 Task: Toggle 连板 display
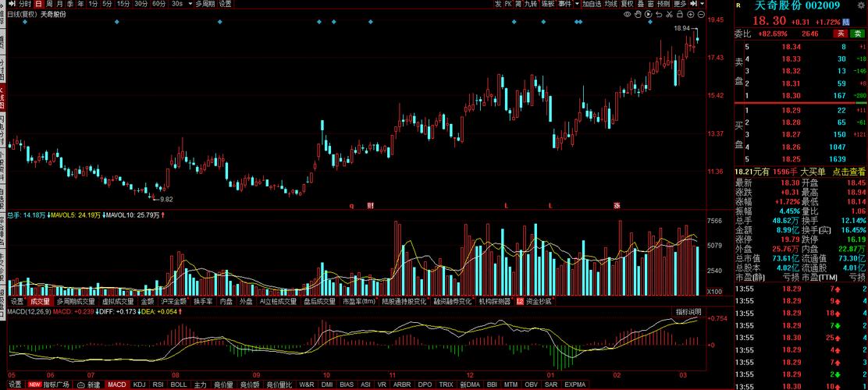click(x=548, y=4)
